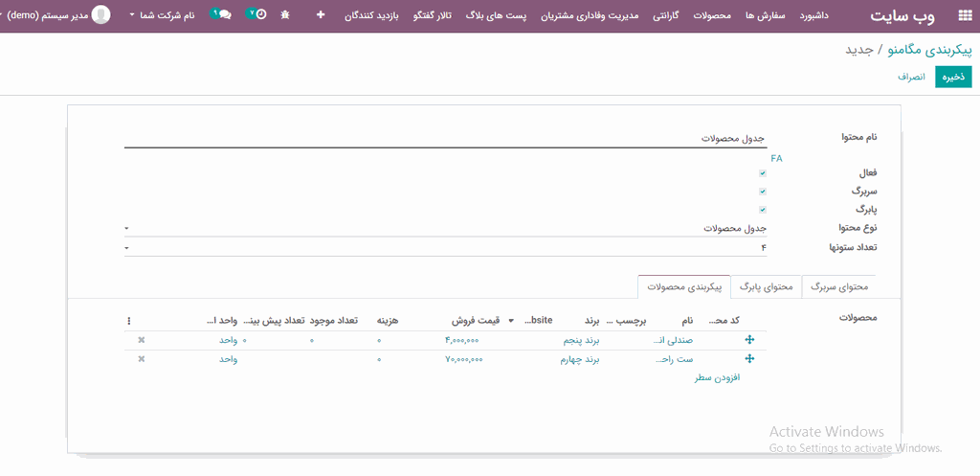Toggle the پابرگ checkbox
This screenshot has height=476, width=980.
(x=763, y=210)
